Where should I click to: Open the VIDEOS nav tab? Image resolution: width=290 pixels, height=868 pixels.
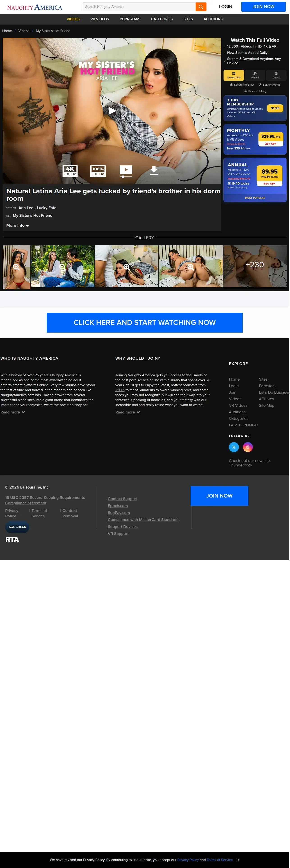(73, 19)
